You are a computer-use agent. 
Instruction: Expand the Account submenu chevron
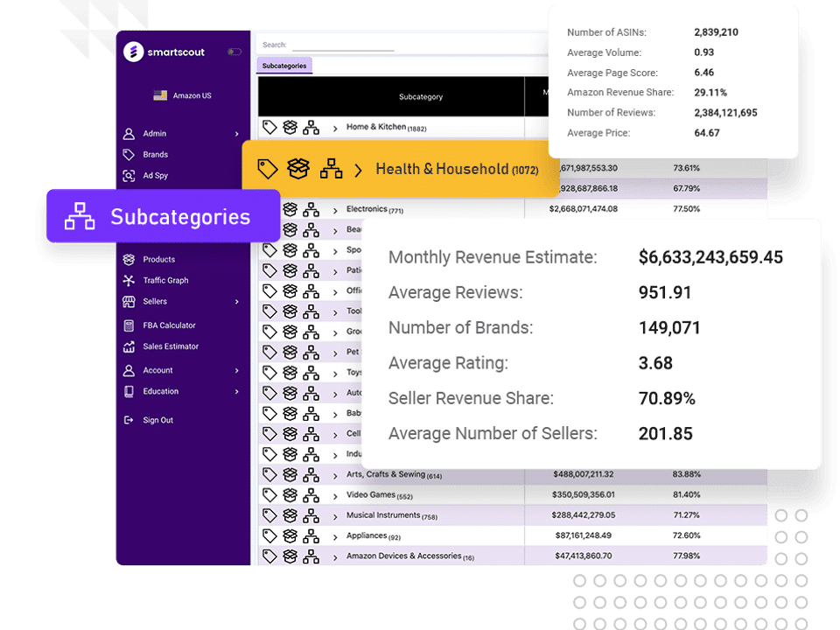click(237, 371)
